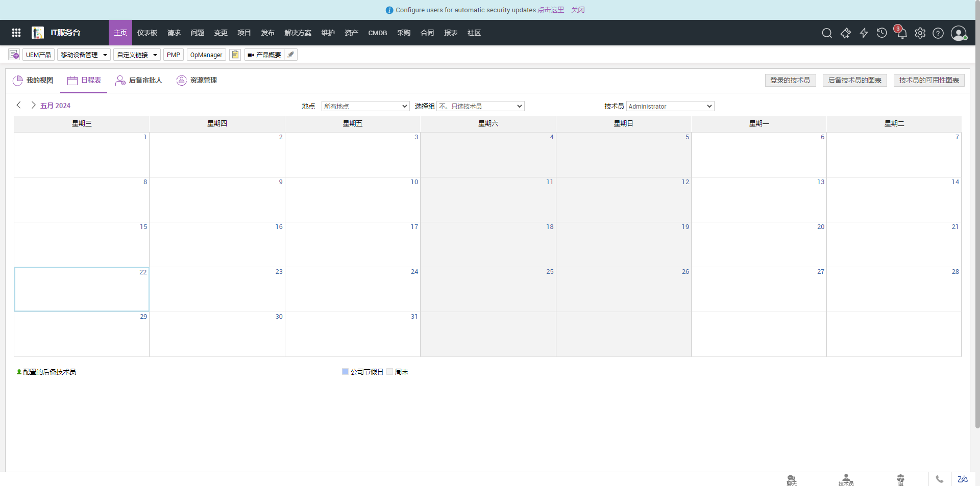Go to previous month arrow
Screen dimensions: 980x486
[x=19, y=105]
